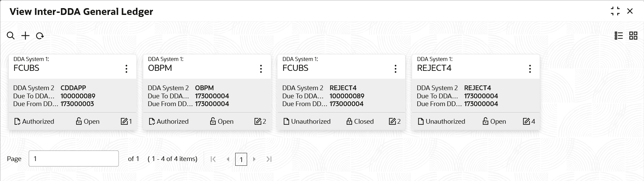Screen dimensions: 644x181
Task: Go to the next page
Action: coord(254,159)
